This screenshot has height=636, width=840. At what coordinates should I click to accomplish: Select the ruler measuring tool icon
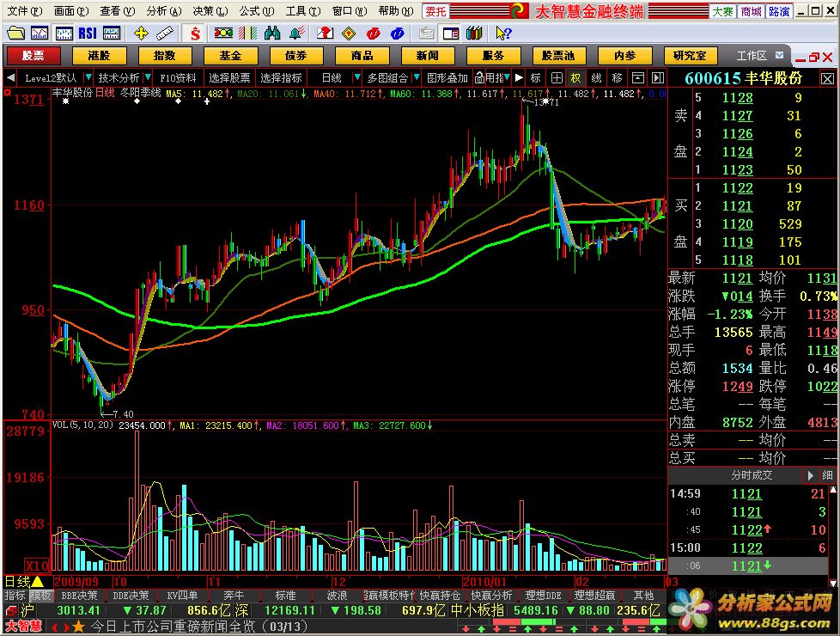pos(165,34)
